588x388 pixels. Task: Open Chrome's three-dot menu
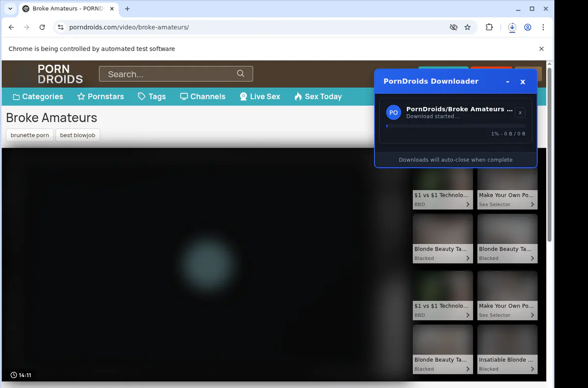(543, 27)
